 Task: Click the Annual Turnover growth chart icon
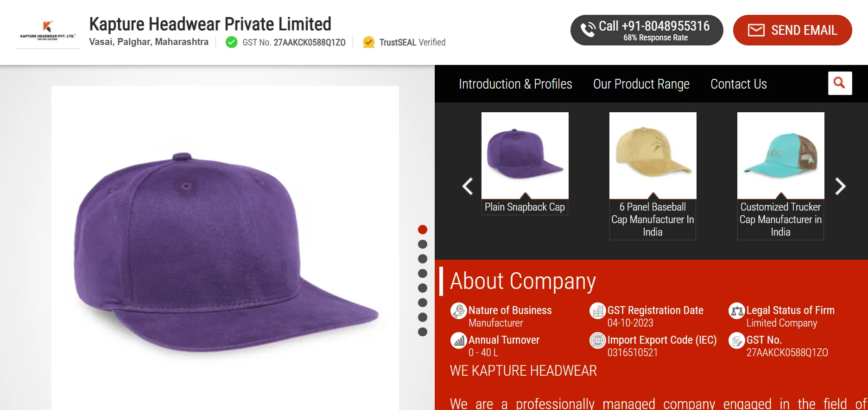coord(458,341)
